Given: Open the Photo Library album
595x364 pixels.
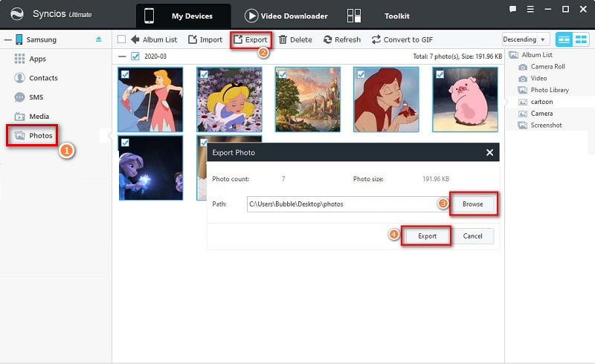Looking at the screenshot, I should [544, 90].
